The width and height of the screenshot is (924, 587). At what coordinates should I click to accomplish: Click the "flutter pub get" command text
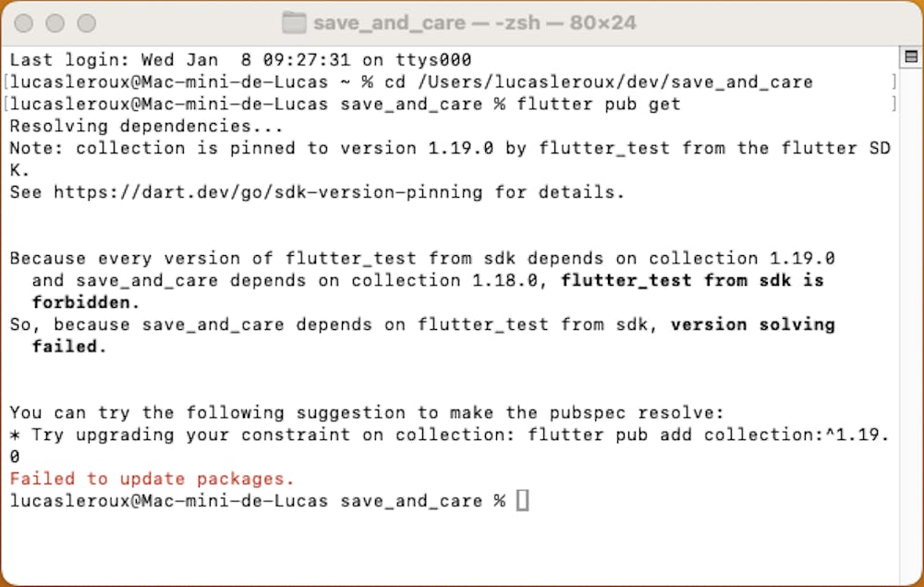pyautogui.click(x=599, y=104)
